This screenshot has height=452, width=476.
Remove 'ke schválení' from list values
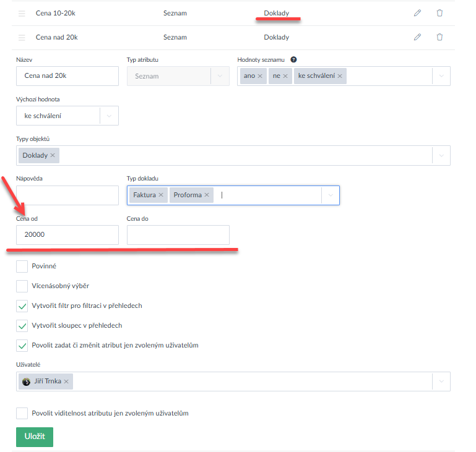tap(340, 76)
